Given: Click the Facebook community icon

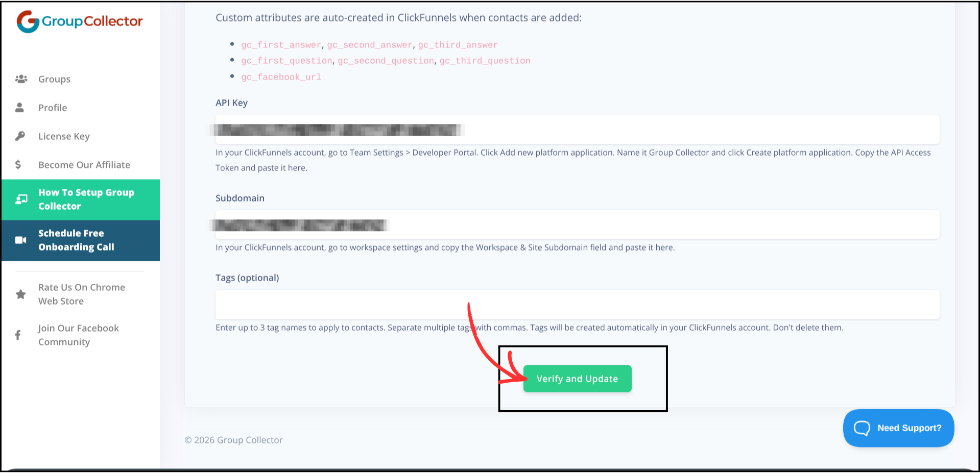Looking at the screenshot, I should point(18,335).
